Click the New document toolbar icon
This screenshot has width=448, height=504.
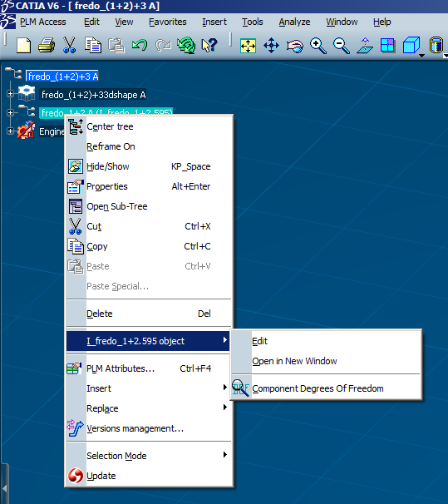(x=23, y=45)
